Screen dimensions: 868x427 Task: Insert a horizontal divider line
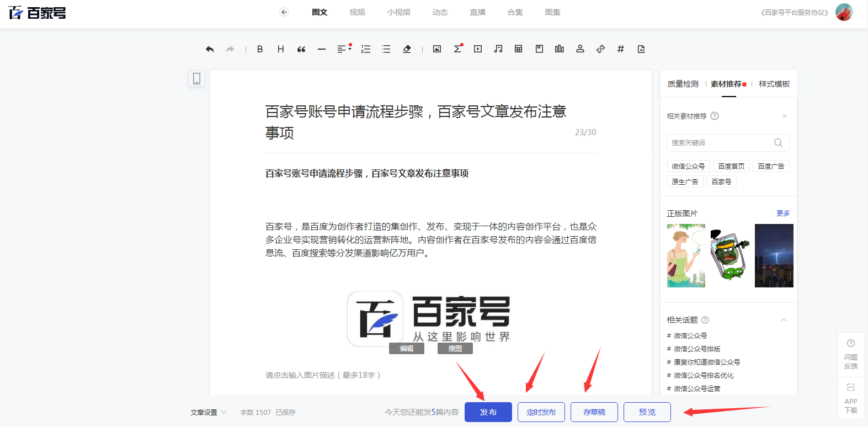(322, 49)
